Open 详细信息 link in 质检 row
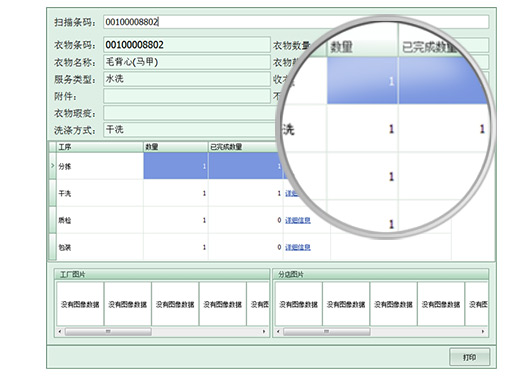The image size is (526, 389). tap(298, 220)
